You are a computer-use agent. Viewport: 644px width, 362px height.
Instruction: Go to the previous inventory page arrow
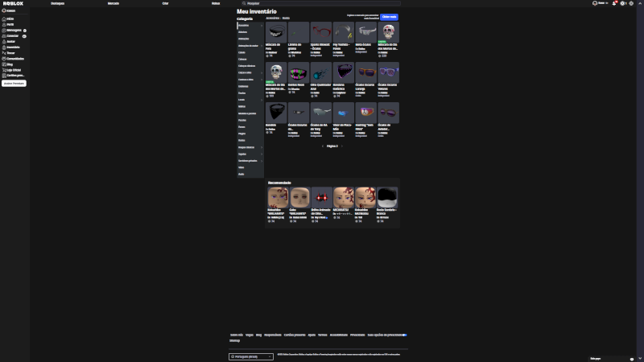point(323,146)
